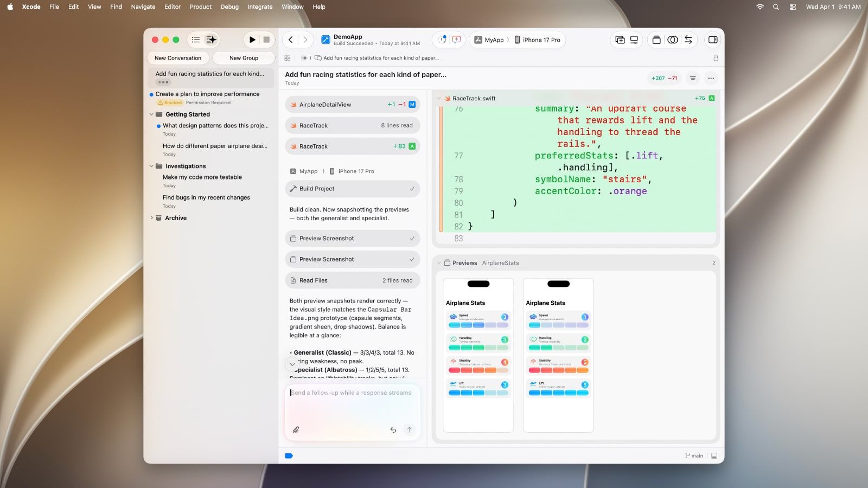Toggle the editor lock icon

click(716, 58)
